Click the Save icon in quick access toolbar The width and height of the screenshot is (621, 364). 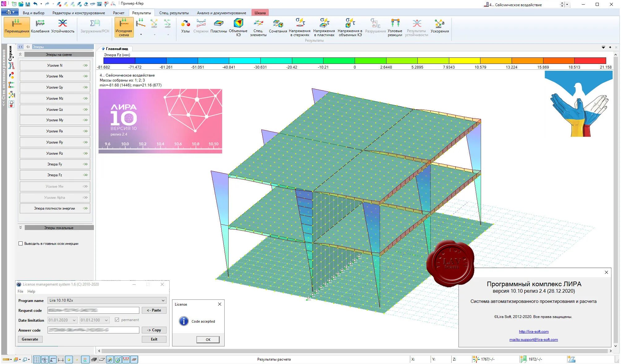(x=28, y=4)
